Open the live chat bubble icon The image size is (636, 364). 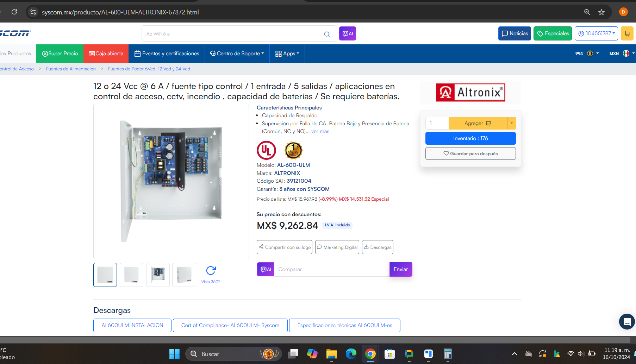pyautogui.click(x=627, y=321)
